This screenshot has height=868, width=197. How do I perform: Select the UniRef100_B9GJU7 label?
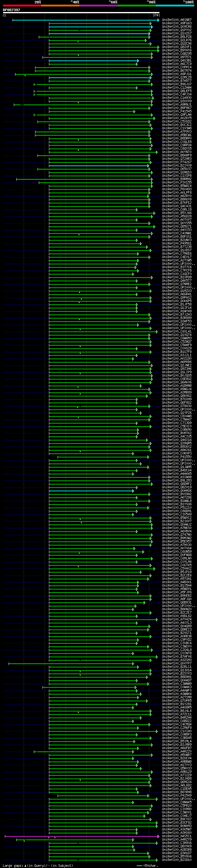tap(177, 84)
